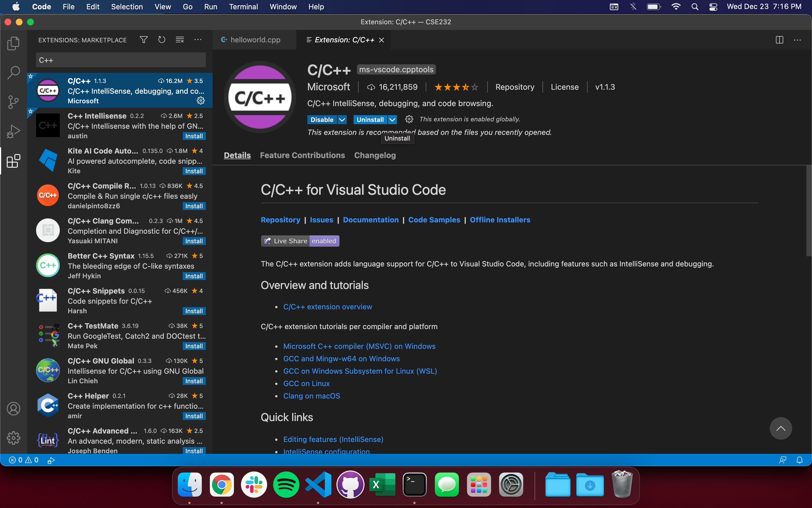Install Better C++ Syntax extension
The image size is (812, 508).
click(194, 276)
